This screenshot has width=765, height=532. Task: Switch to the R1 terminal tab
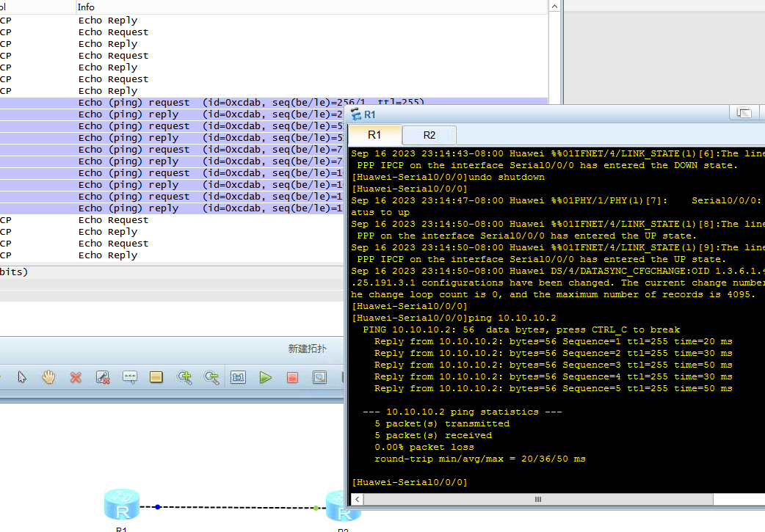tap(374, 135)
